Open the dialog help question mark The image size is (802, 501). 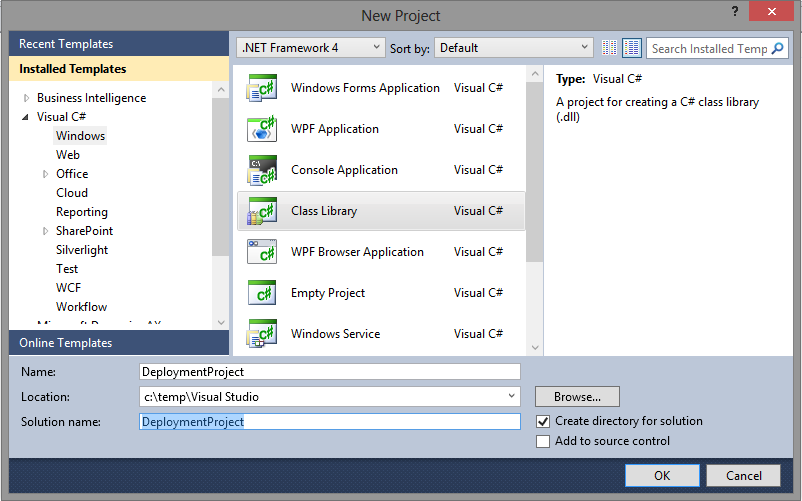(735, 11)
